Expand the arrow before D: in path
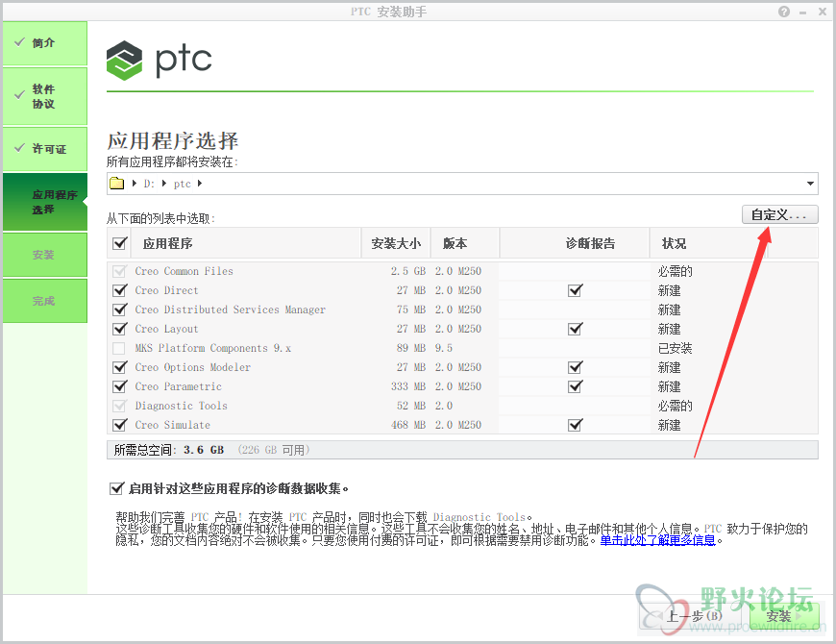The width and height of the screenshot is (836, 644). pyautogui.click(x=135, y=184)
